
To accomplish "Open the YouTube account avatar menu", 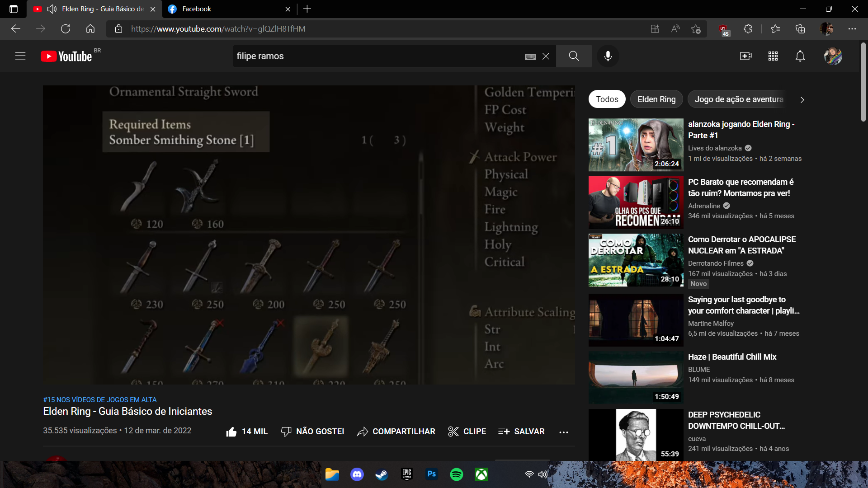I will point(833,56).
